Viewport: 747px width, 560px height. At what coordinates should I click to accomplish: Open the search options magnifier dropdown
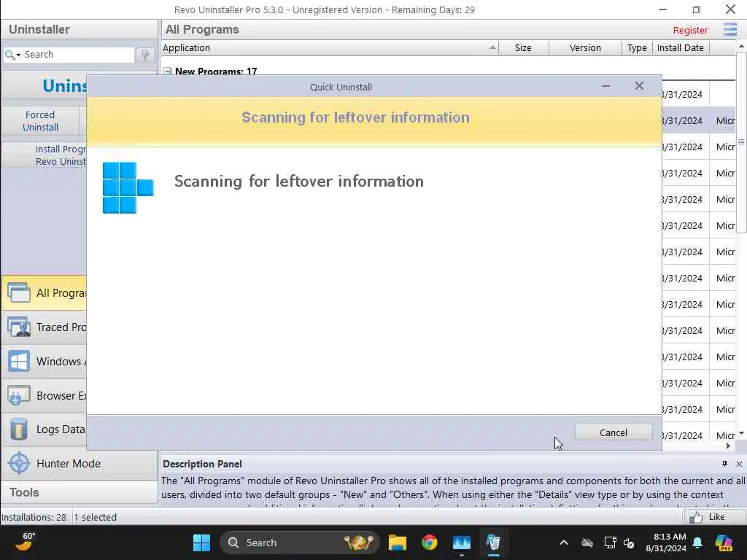12,55
